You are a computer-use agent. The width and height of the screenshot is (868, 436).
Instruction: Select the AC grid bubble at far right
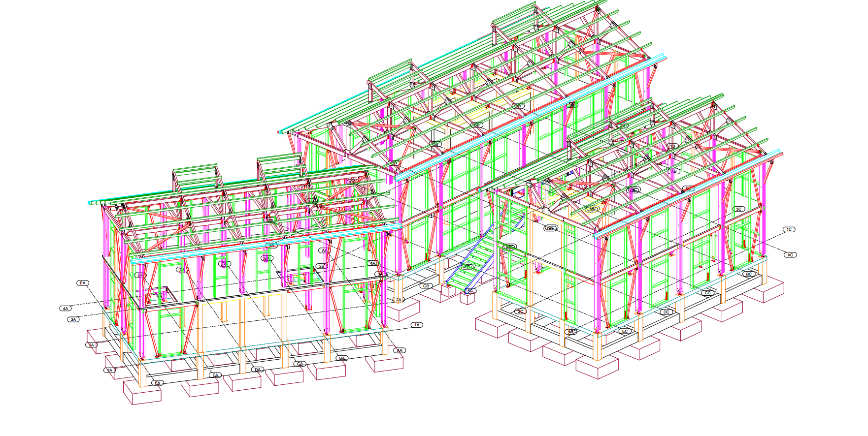790,255
